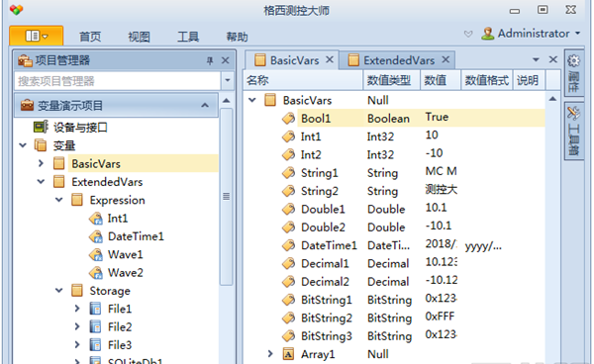Close the BasicVars tab
Screen dimensions: 594x364
coord(330,59)
